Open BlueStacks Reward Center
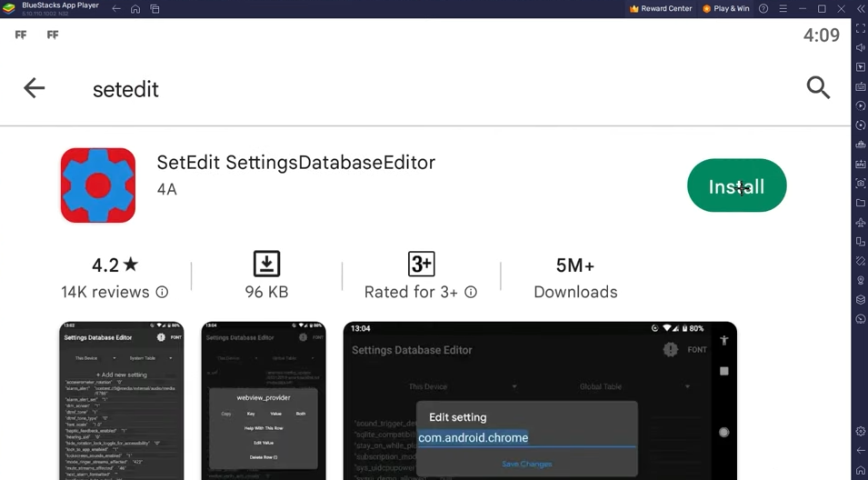This screenshot has height=480, width=868. pos(661,9)
